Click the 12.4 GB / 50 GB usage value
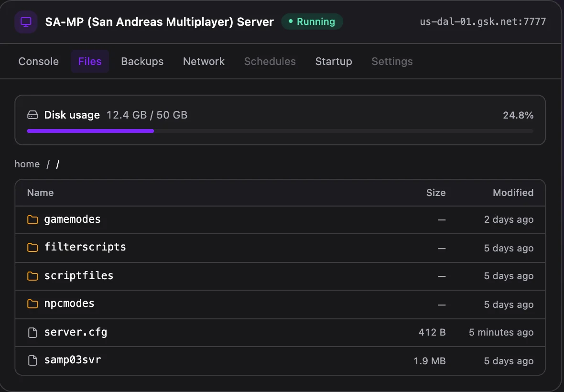Image resolution: width=564 pixels, height=392 pixels. tap(147, 115)
